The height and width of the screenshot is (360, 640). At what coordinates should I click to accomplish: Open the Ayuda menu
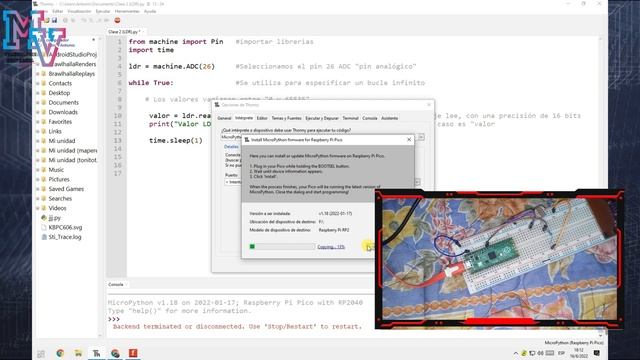tap(150, 11)
